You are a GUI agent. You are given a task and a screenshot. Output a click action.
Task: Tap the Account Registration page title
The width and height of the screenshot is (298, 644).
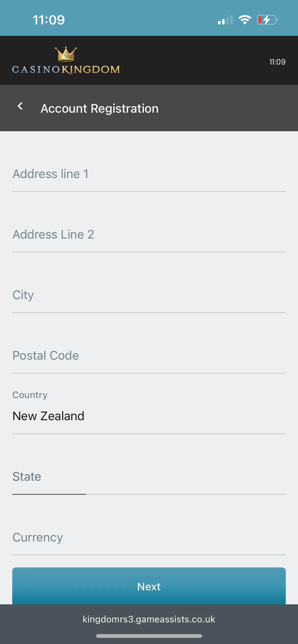point(100,109)
